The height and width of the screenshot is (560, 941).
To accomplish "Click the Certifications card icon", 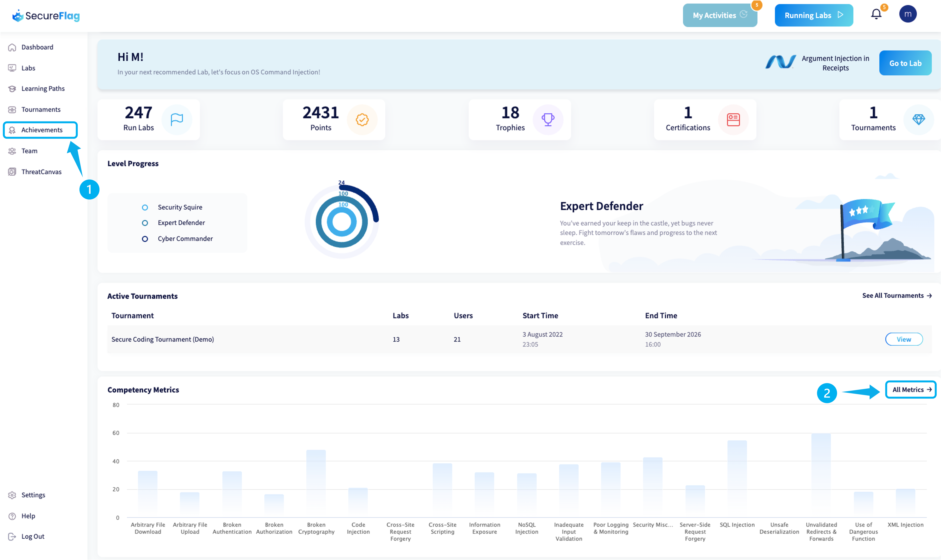I will [733, 120].
